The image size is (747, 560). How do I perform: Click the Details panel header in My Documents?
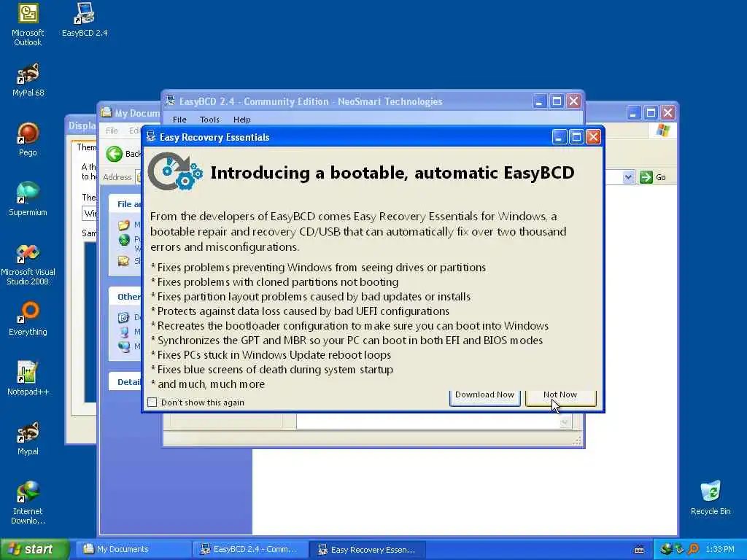click(x=125, y=382)
